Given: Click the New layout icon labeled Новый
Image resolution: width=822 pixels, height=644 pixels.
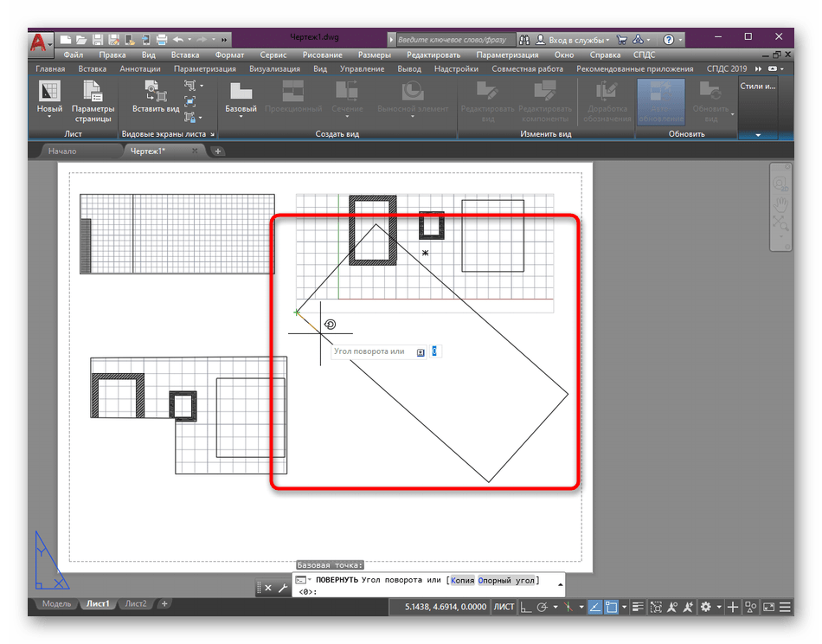Looking at the screenshot, I should (x=49, y=92).
